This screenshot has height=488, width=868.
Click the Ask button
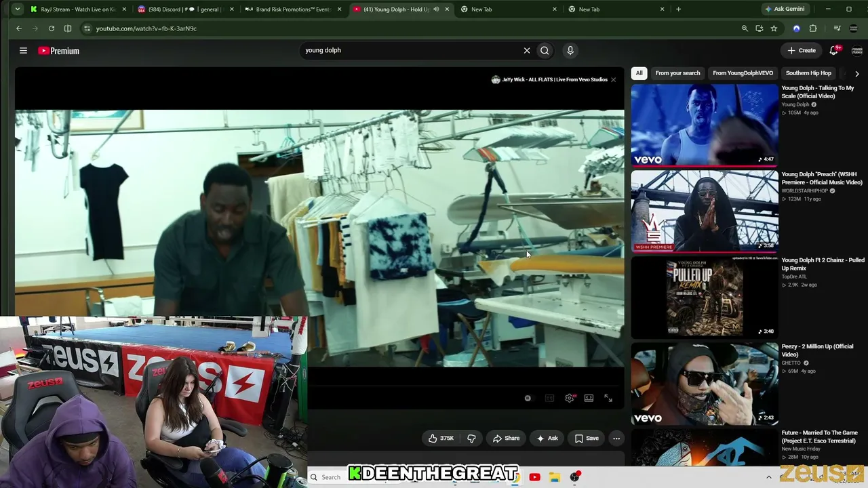(x=547, y=439)
